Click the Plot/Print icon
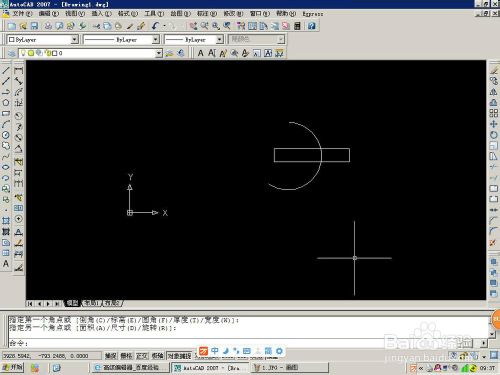This screenshot has width=500, height=375. click(x=48, y=26)
